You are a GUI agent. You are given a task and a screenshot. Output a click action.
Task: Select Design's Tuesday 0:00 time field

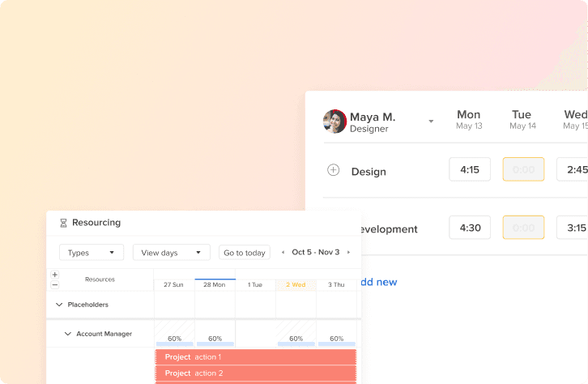point(523,169)
